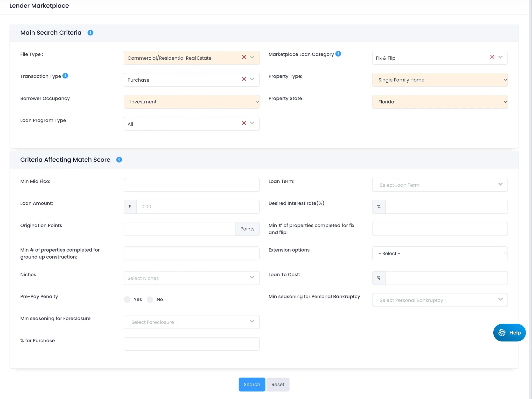Image resolution: width=532 pixels, height=399 pixels.
Task: Select Yes for Pre-Pay Penalty
Action: (127, 300)
